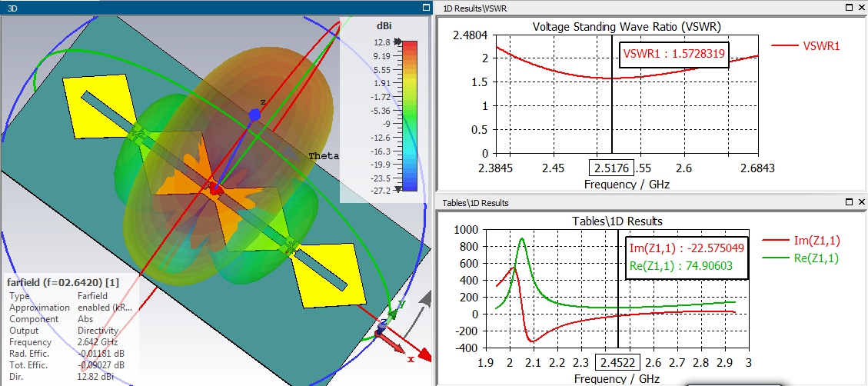Select the VSWR1 legend entry

pyautogui.click(x=806, y=46)
